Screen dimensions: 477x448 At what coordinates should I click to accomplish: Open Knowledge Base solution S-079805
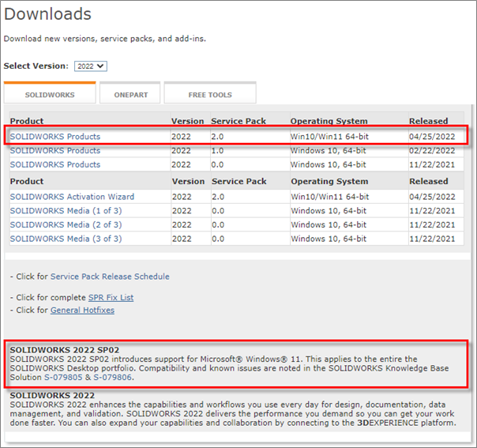(63, 378)
